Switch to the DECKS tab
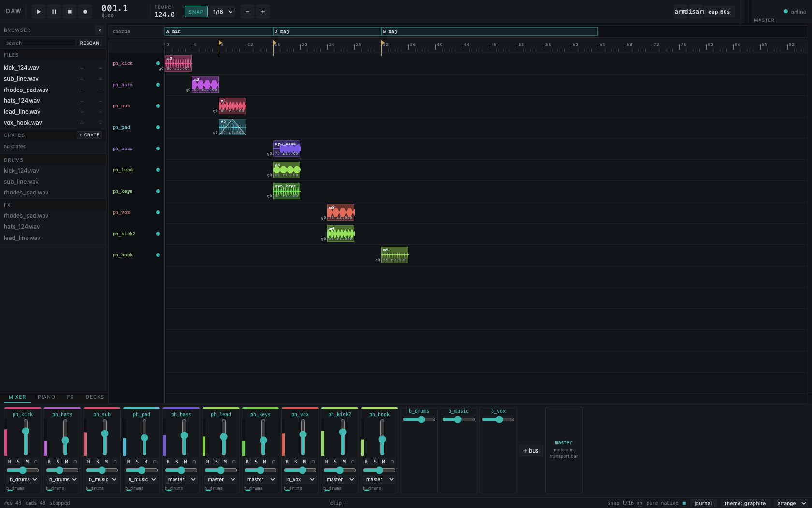 pyautogui.click(x=95, y=397)
